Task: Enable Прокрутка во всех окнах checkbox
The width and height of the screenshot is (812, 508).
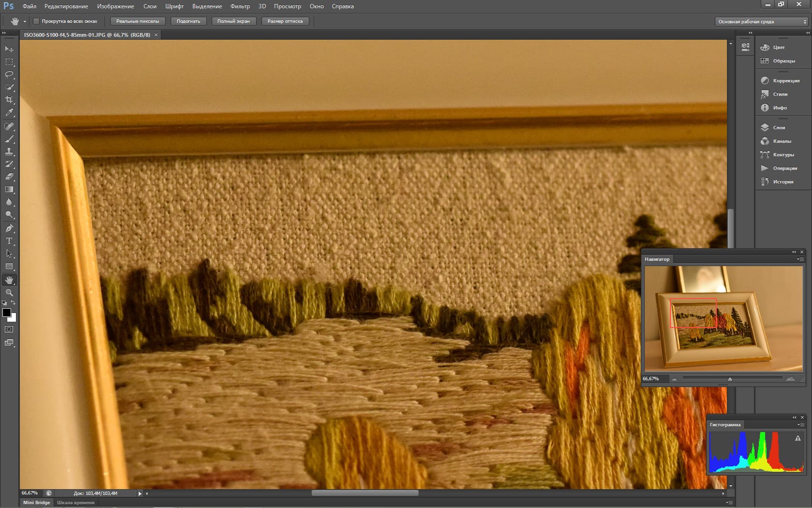Action: tap(36, 21)
